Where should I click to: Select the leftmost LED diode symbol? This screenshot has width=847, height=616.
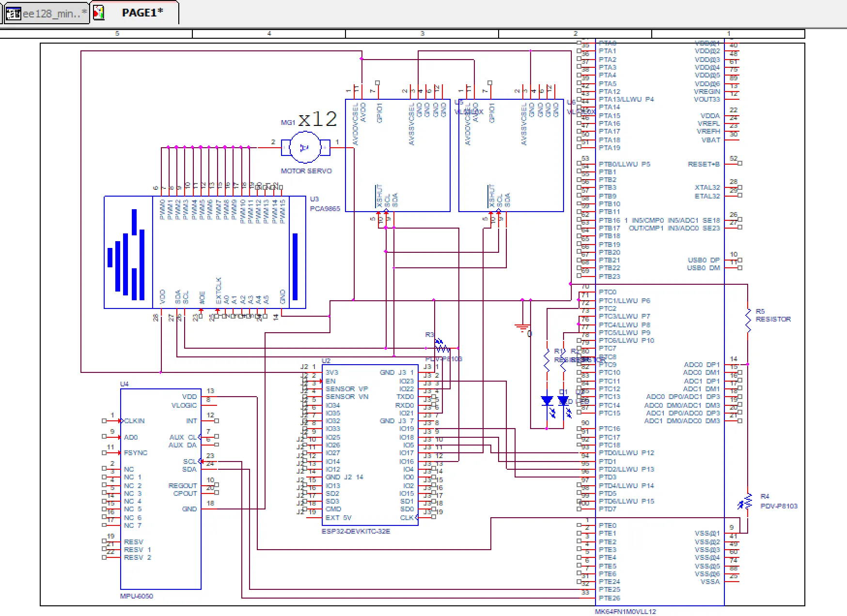tap(547, 401)
